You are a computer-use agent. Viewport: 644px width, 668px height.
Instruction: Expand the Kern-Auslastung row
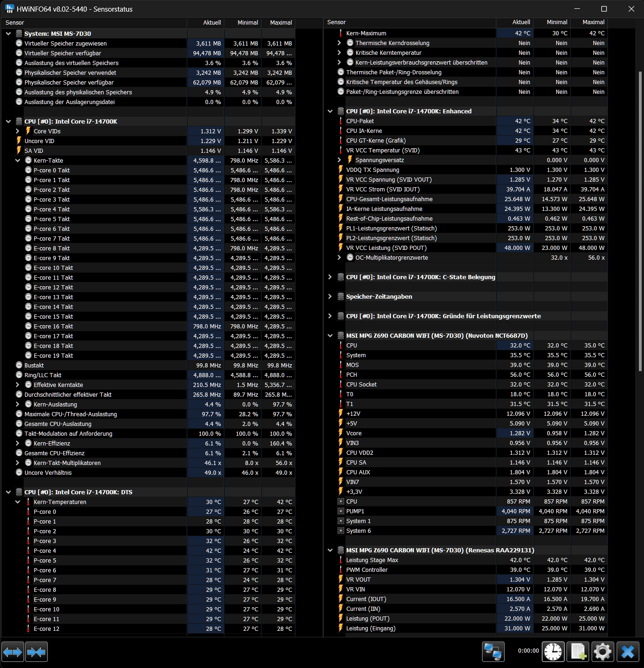[18, 404]
